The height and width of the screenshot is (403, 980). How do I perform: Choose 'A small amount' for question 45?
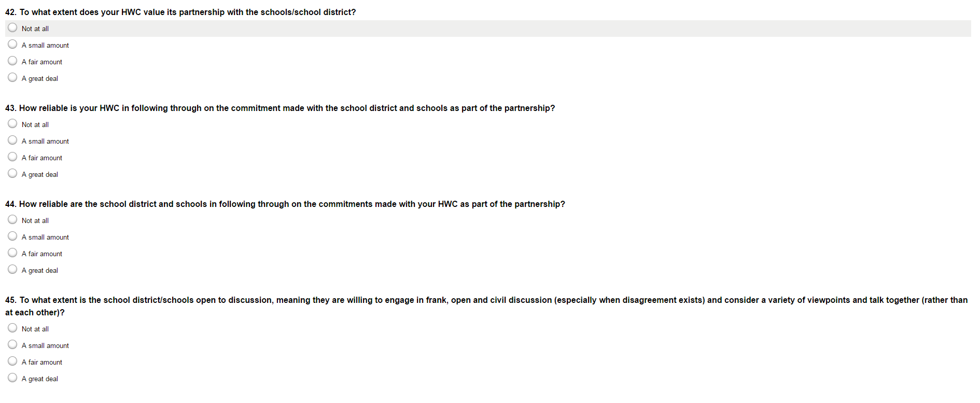(12, 345)
